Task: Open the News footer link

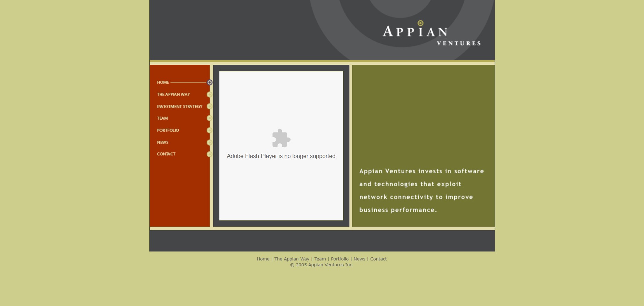Action: 359,259
